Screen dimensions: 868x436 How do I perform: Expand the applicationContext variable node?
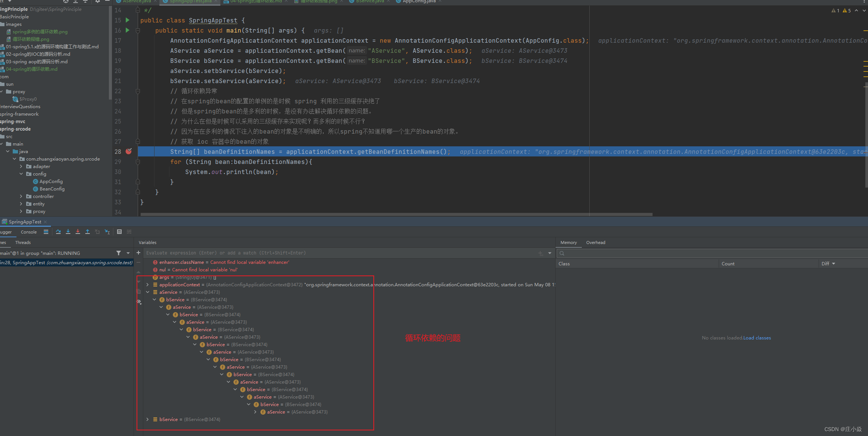tap(148, 285)
